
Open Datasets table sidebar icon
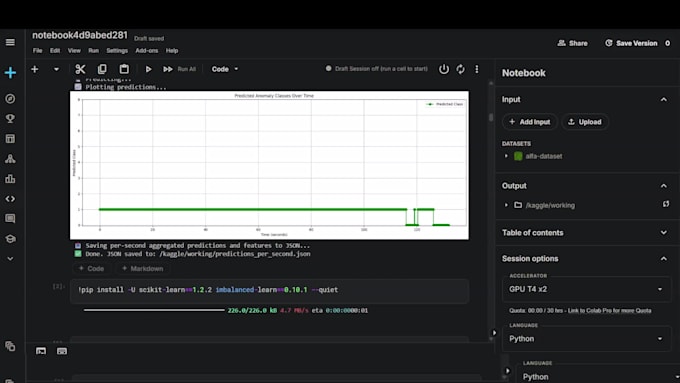[10, 139]
